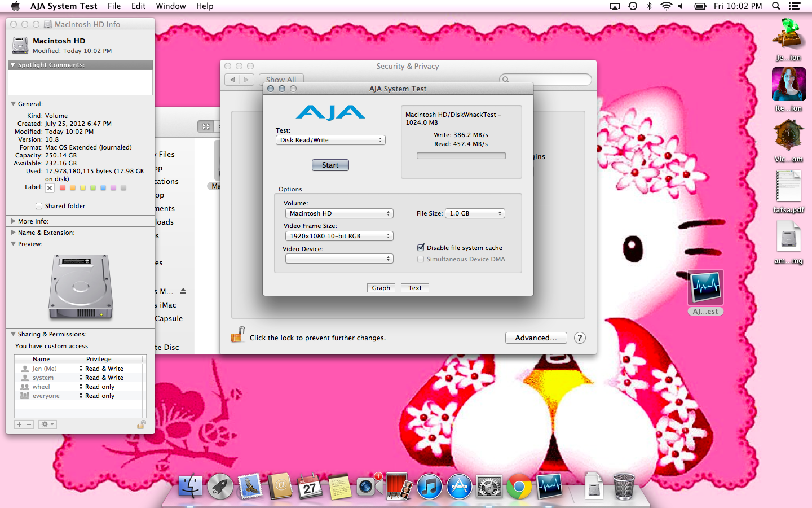Viewport: 812px width, 508px height.
Task: Click the Security & Privacy lock icon
Action: coord(238,335)
